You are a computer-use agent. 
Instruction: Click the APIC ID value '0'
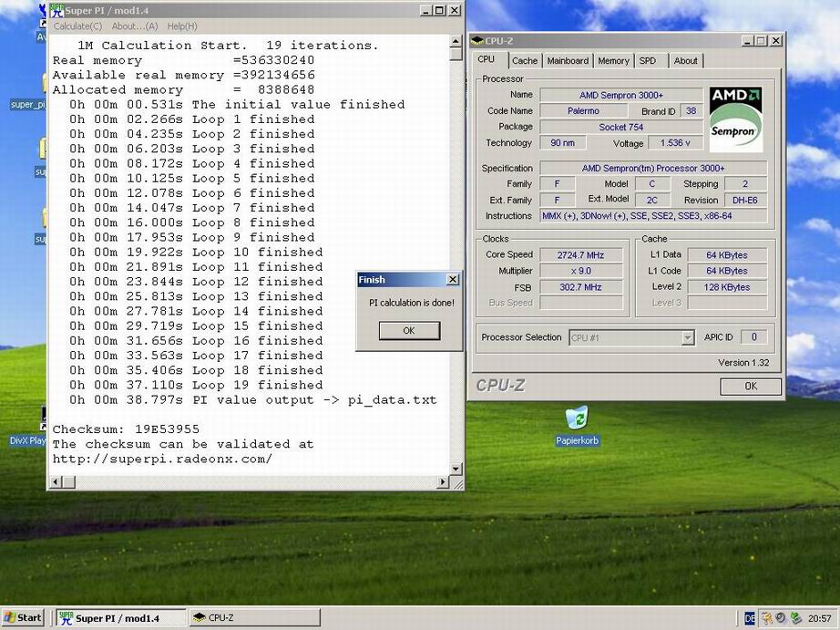tap(753, 336)
